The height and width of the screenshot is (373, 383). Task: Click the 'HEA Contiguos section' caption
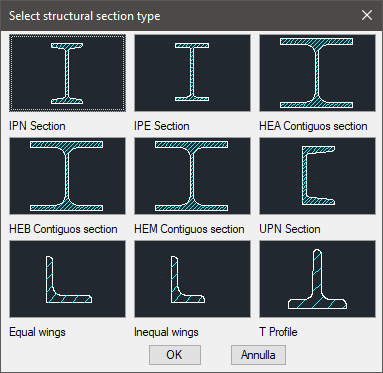(x=313, y=126)
